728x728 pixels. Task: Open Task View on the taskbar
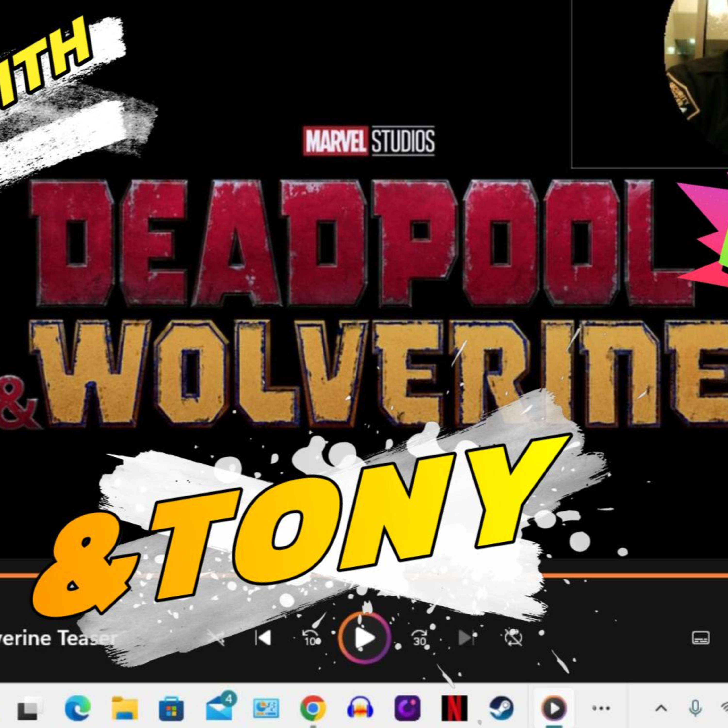pyautogui.click(x=30, y=708)
